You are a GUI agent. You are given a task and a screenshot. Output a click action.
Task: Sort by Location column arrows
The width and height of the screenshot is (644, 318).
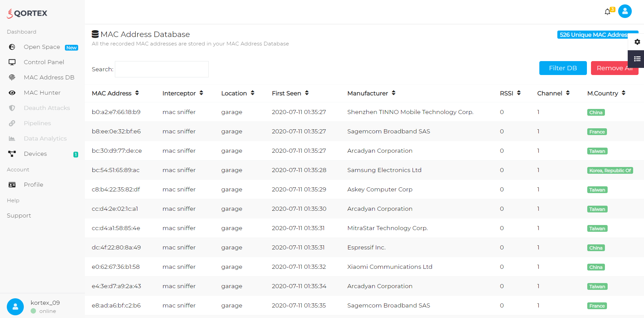253,93
